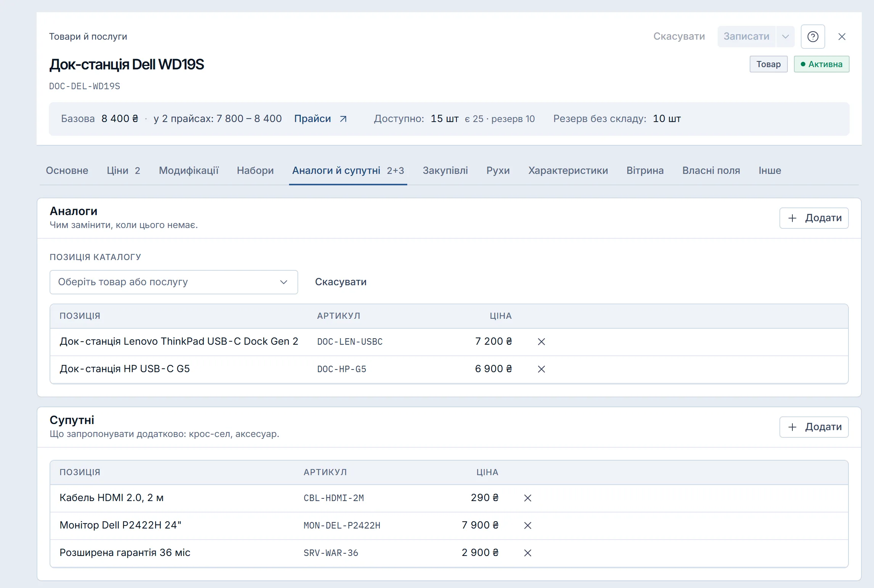Image resolution: width=874 pixels, height=588 pixels.
Task: Select the SRV-WAR-36 article cell
Action: click(331, 553)
